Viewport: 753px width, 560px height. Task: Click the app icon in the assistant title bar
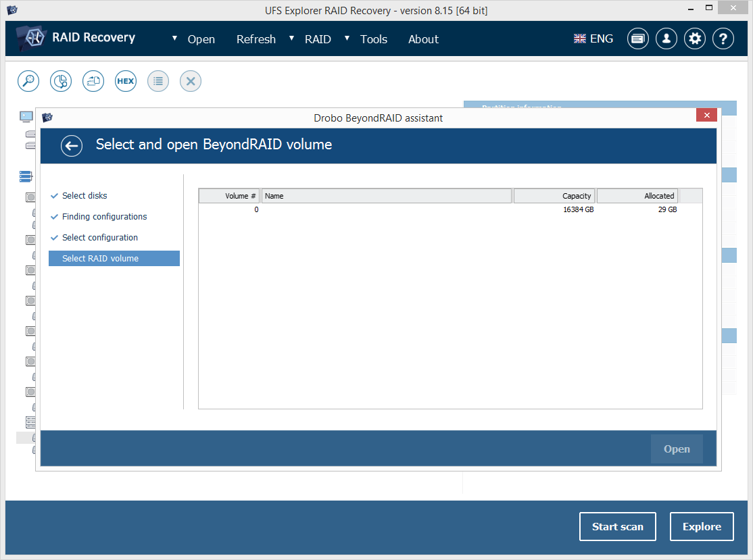(x=47, y=118)
